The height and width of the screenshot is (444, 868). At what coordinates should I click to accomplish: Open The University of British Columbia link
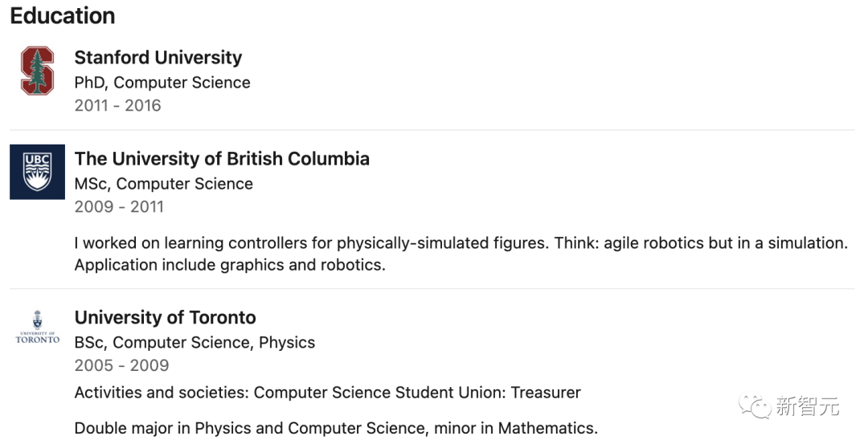(x=222, y=158)
